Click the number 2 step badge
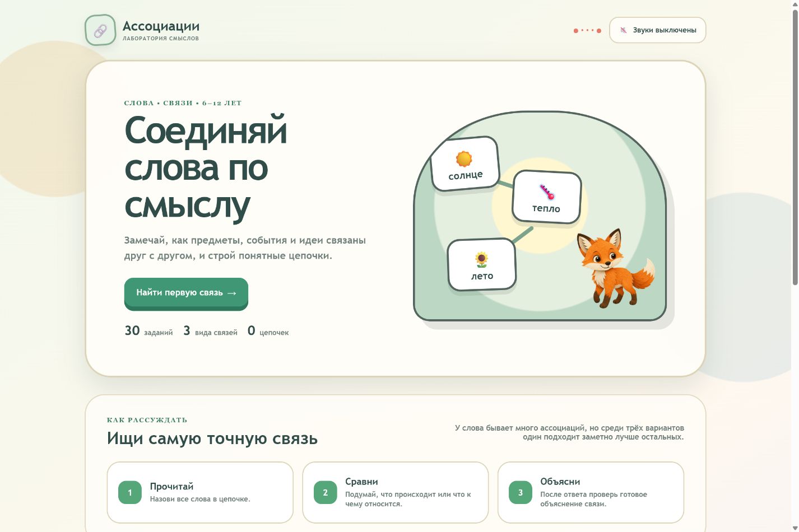Image resolution: width=799 pixels, height=532 pixels. pos(326,492)
